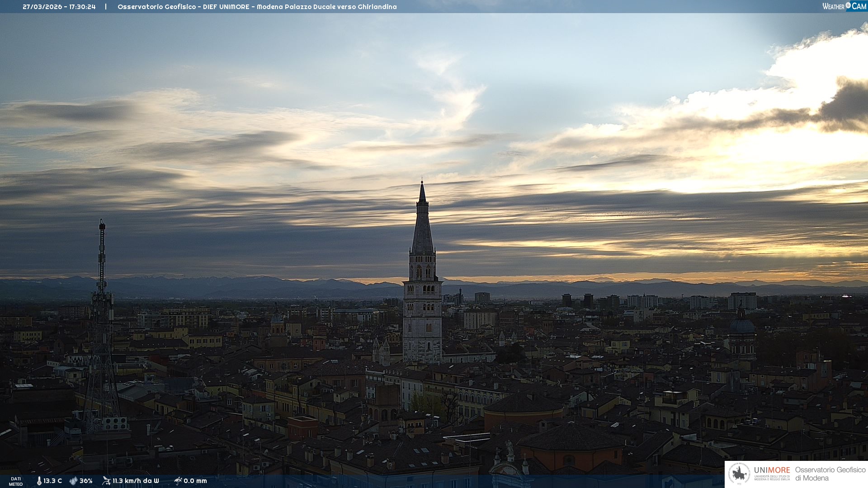Click the 17:30:24 time stamp

82,7
